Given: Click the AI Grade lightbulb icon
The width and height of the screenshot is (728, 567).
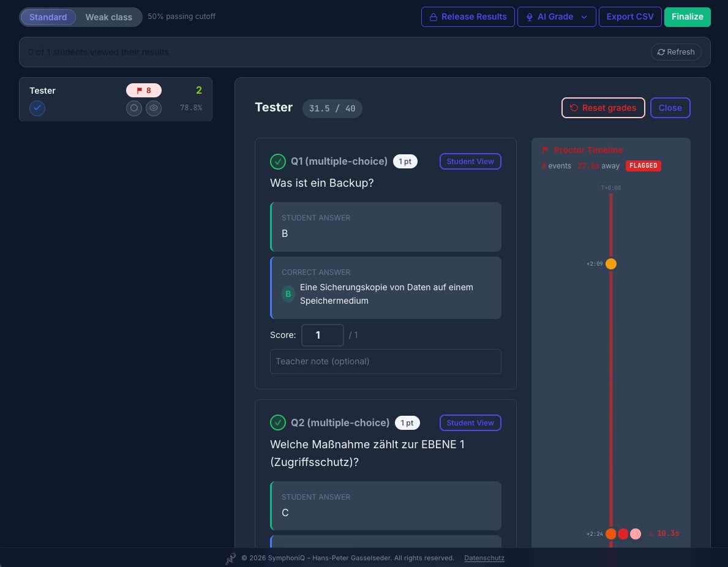Looking at the screenshot, I should coord(529,17).
